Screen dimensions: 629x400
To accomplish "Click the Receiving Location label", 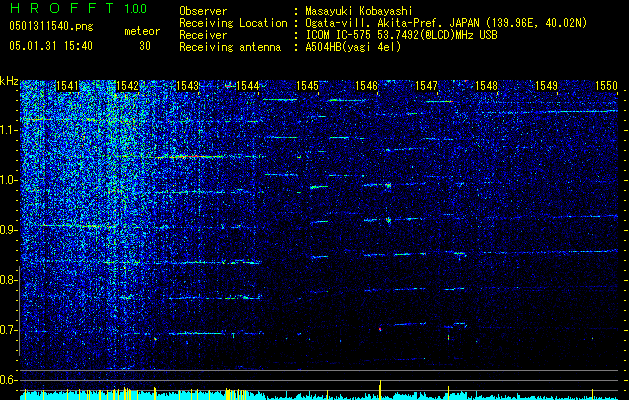I will [233, 23].
